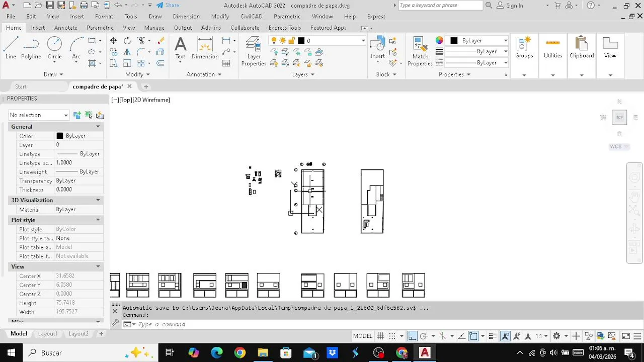This screenshot has height=362, width=644.
Task: Select the Mirror tool
Action: [x=127, y=52]
